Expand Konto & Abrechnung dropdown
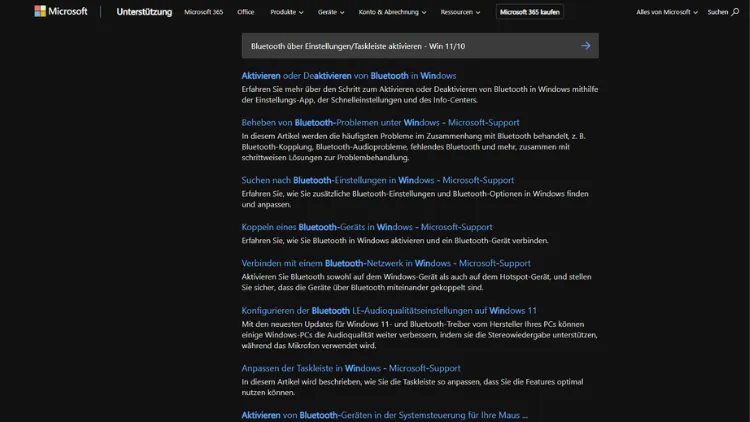 tap(392, 12)
